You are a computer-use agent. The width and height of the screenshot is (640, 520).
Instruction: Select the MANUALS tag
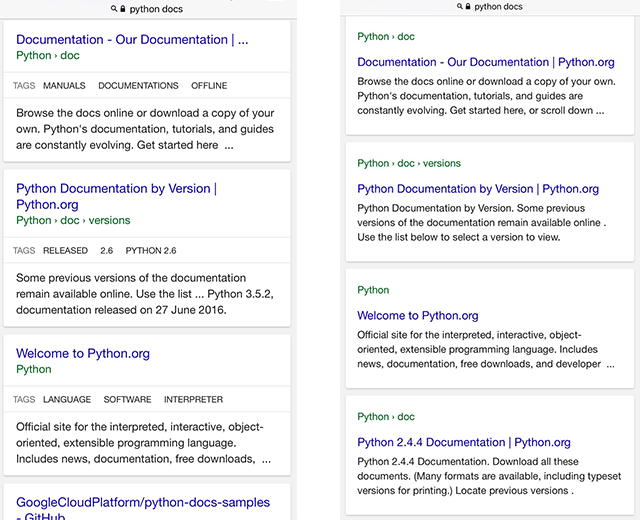(x=64, y=86)
